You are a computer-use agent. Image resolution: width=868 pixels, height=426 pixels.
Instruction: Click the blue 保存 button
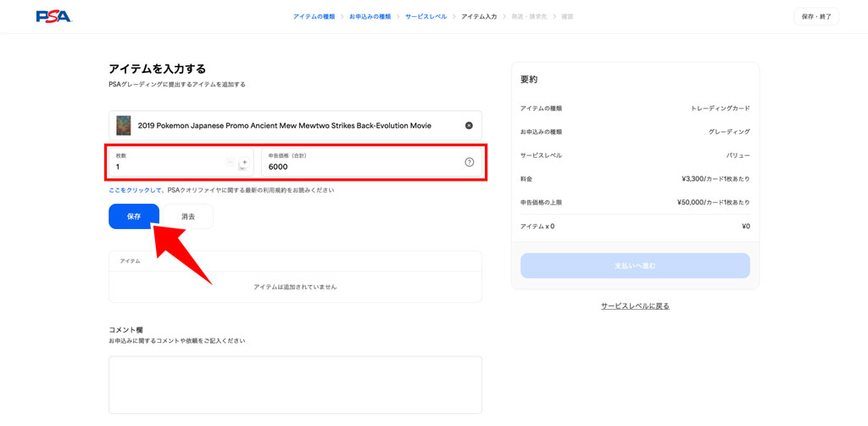point(134,216)
